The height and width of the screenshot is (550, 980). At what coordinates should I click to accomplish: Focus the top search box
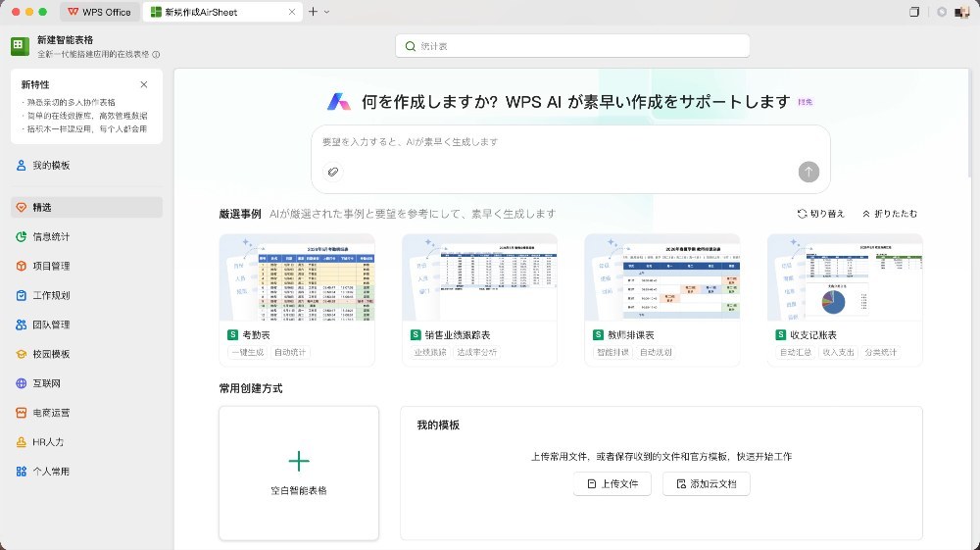pyautogui.click(x=572, y=46)
